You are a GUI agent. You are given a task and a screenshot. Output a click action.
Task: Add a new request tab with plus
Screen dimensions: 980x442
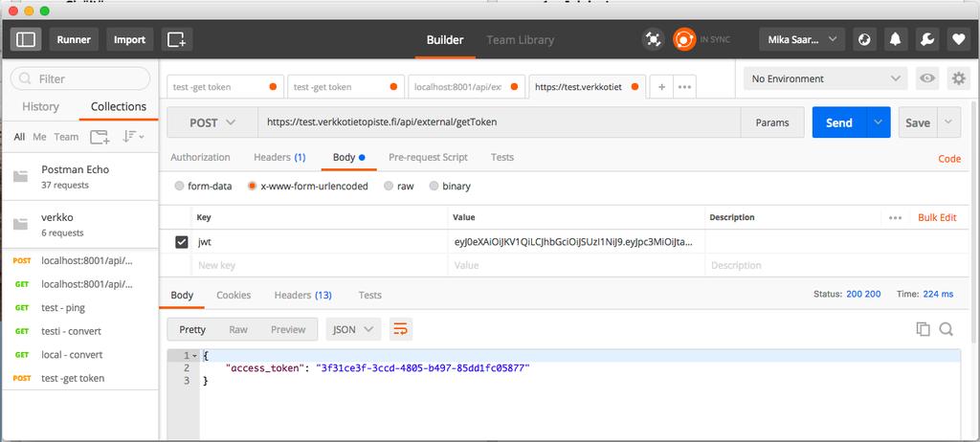[661, 87]
